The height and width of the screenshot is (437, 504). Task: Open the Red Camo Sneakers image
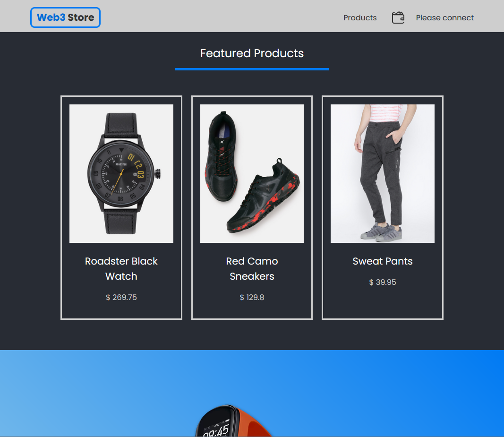pos(252,174)
